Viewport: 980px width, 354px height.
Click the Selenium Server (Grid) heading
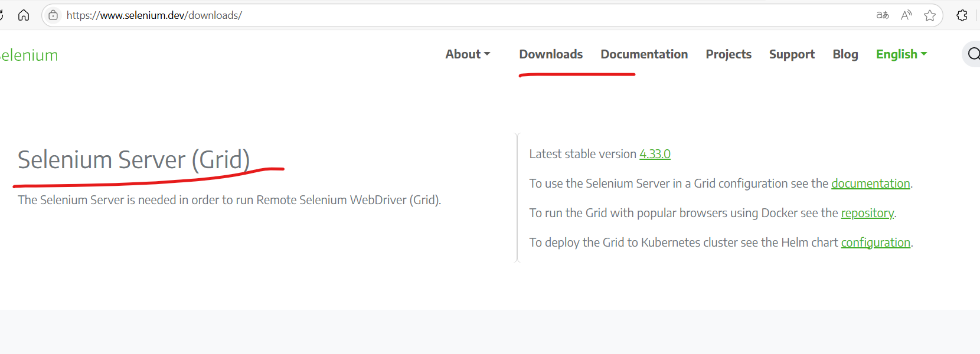134,160
